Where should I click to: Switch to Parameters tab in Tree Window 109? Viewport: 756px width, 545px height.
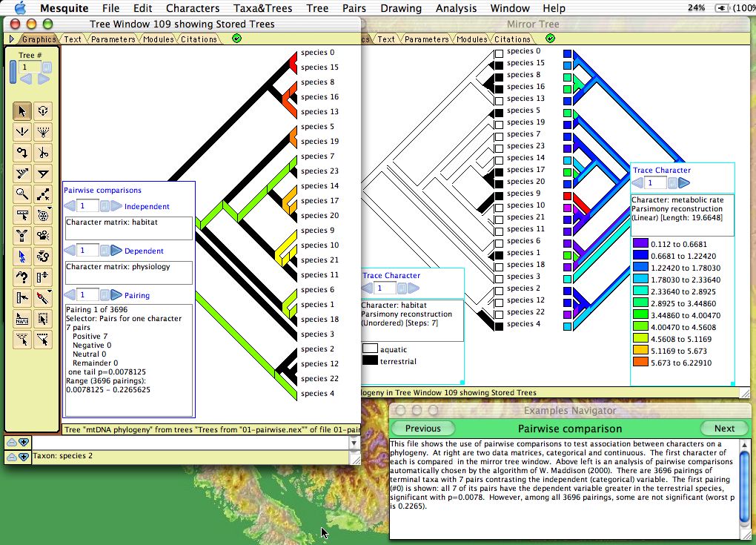click(113, 39)
